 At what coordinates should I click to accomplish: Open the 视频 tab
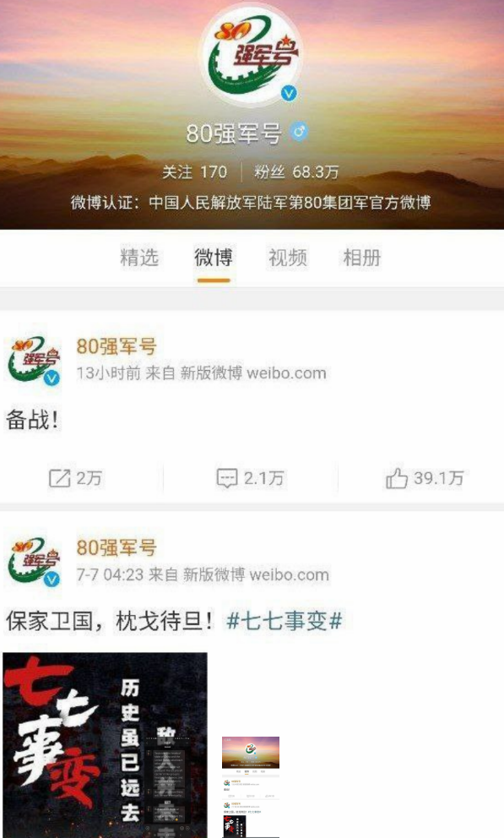[288, 258]
